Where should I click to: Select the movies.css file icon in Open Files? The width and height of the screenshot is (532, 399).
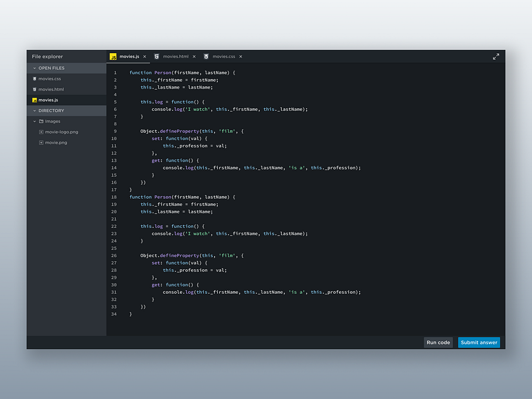tap(34, 79)
